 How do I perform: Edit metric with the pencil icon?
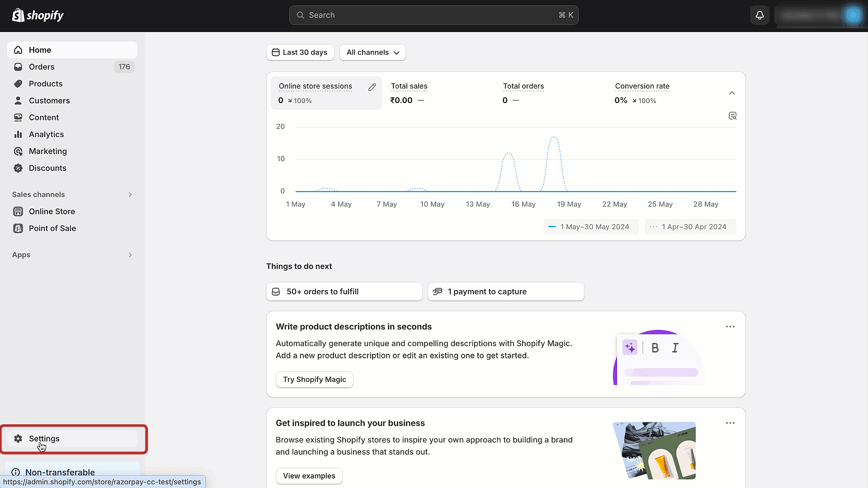coord(372,87)
